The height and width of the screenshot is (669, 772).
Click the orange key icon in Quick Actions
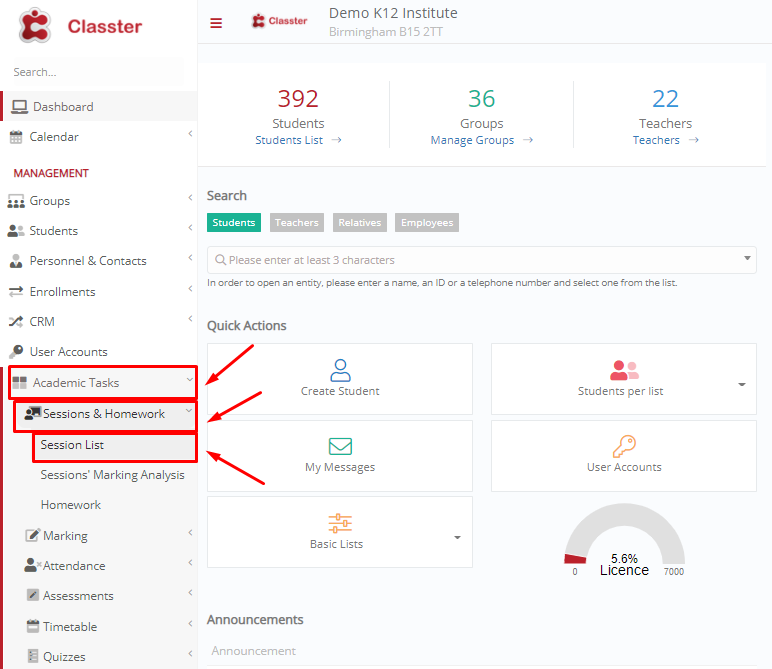tap(624, 446)
